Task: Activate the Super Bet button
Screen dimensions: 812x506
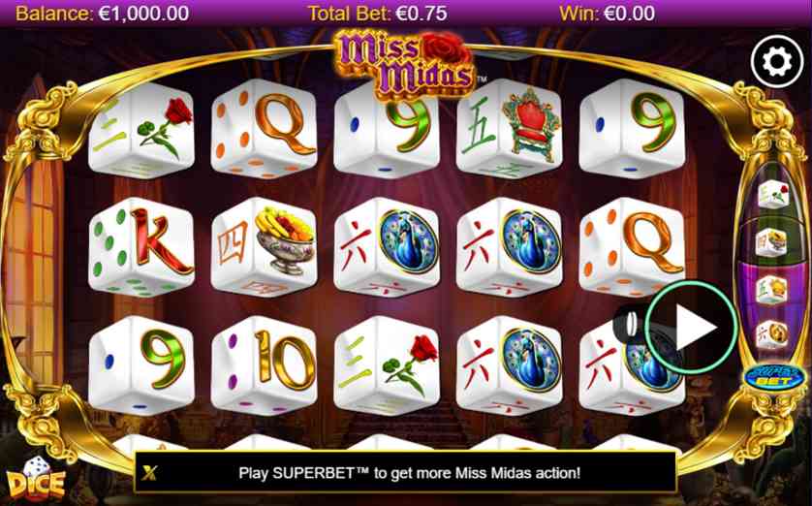Action: click(774, 377)
